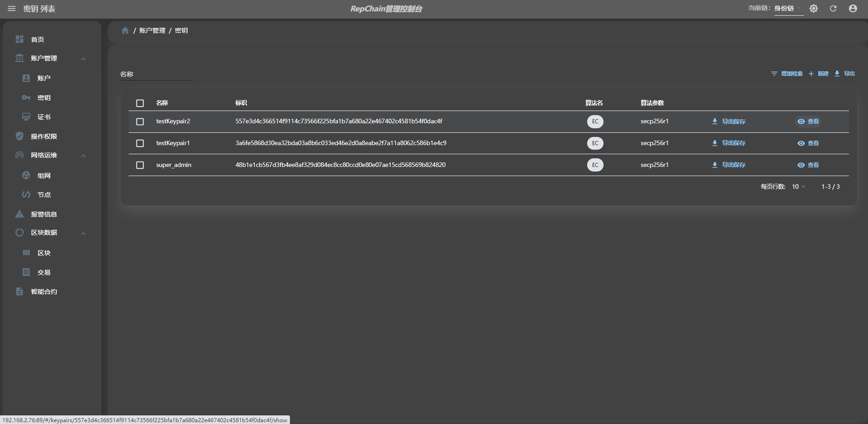Open the 当前链 身份链 dropdown
Screen dimensions: 868x424
pos(788,9)
